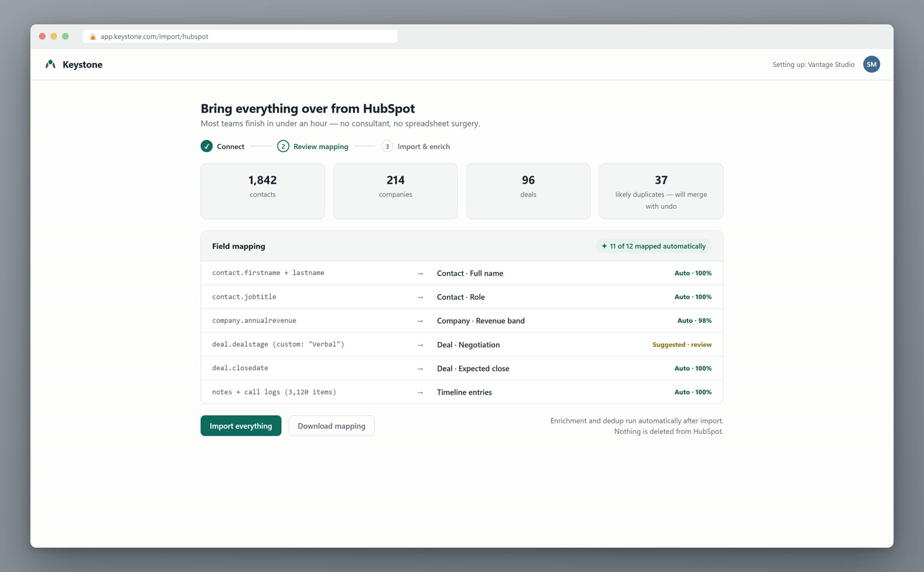Click Setting up: Vantage Studio text
The height and width of the screenshot is (572, 924).
813,65
